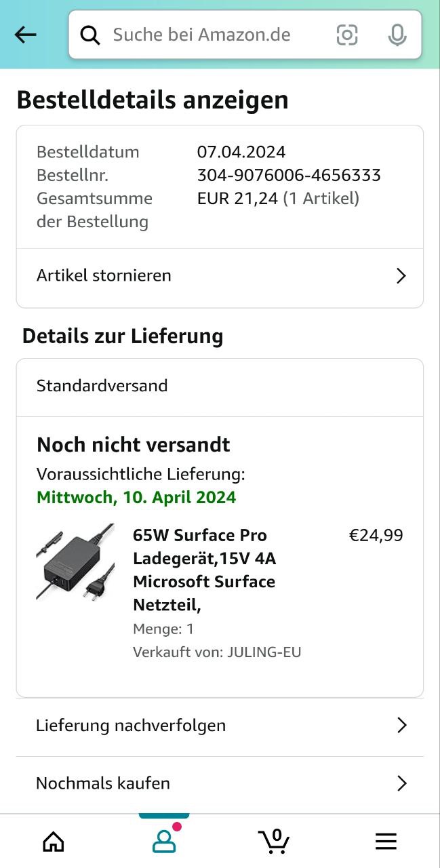This screenshot has width=440, height=868.
Task: Tap Nochmals kaufen to reorder
Action: pos(103,784)
